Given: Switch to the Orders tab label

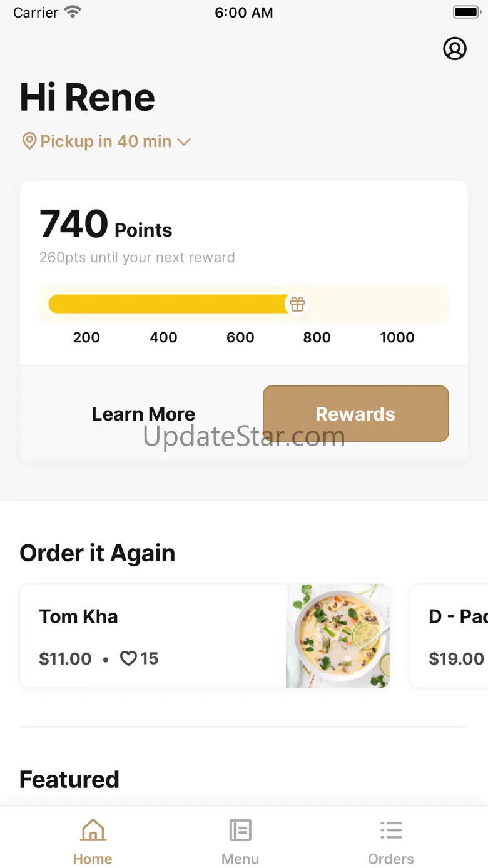Looking at the screenshot, I should pos(391,859).
